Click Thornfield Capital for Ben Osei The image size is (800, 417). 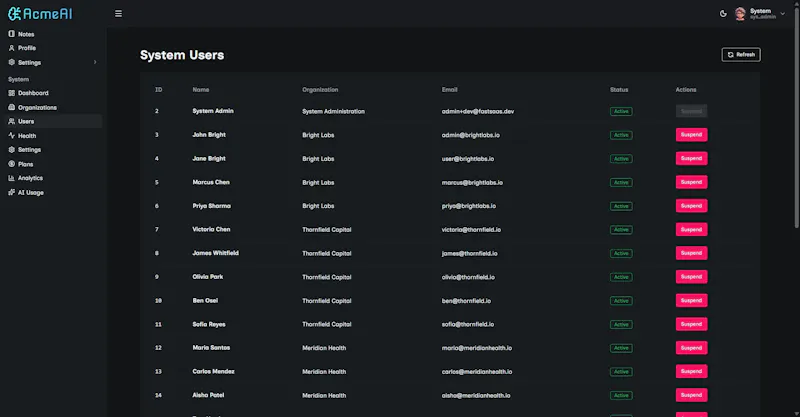[327, 301]
